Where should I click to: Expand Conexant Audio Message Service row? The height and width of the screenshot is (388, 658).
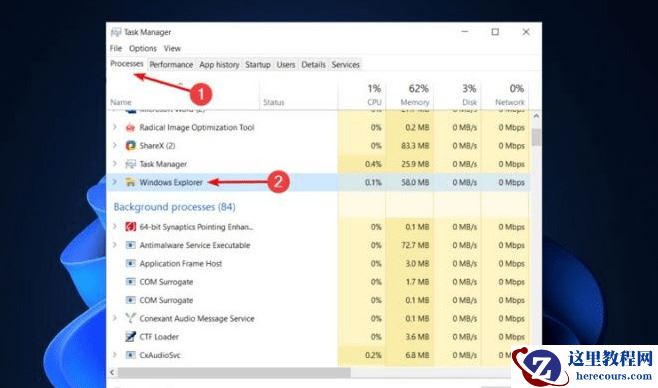[x=115, y=318]
